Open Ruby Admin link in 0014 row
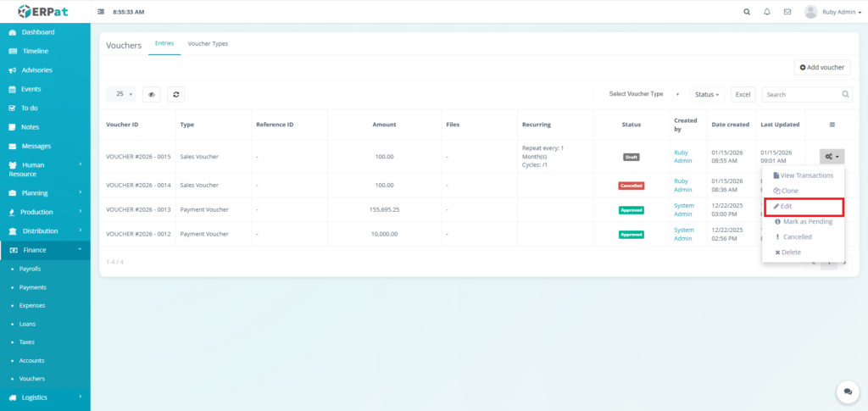Image resolution: width=868 pixels, height=411 pixels. [683, 186]
